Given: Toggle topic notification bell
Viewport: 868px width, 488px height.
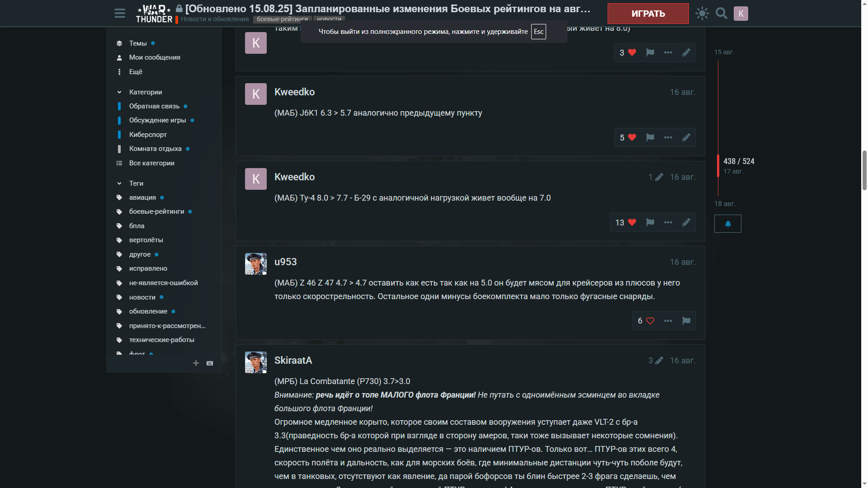Looking at the screenshot, I should (x=728, y=224).
